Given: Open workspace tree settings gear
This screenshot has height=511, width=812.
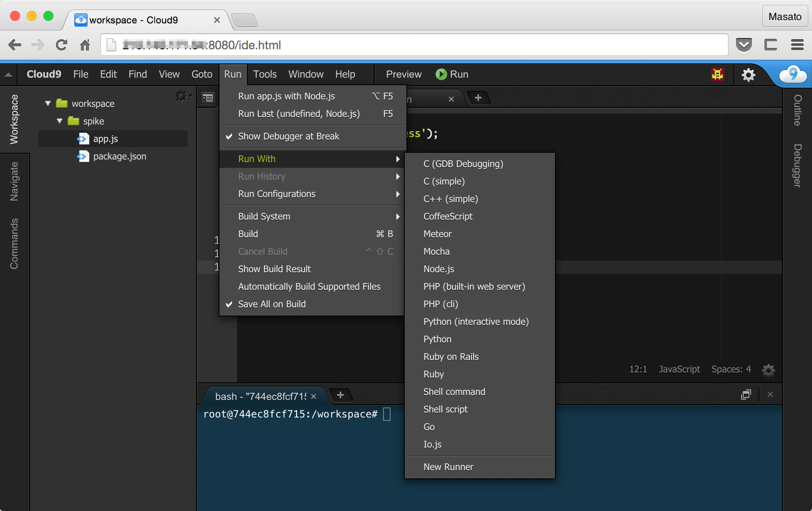Looking at the screenshot, I should (182, 96).
